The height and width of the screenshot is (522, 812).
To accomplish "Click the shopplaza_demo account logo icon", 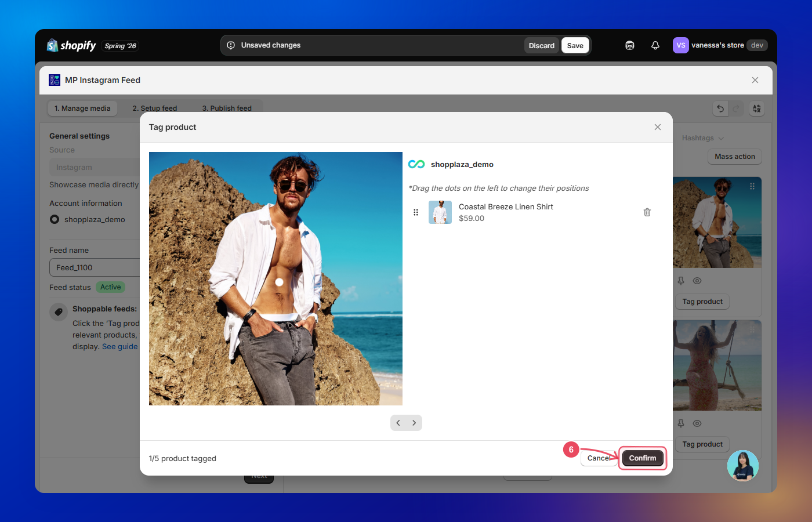I will pos(416,164).
